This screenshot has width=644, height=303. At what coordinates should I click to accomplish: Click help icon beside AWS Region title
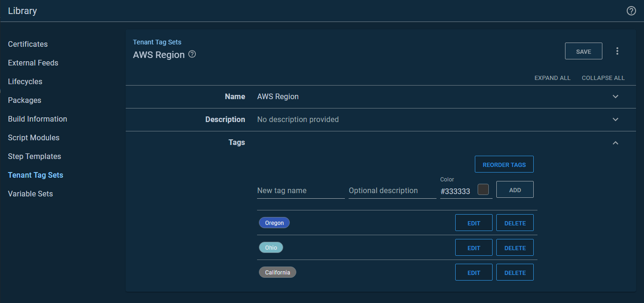[192, 54]
